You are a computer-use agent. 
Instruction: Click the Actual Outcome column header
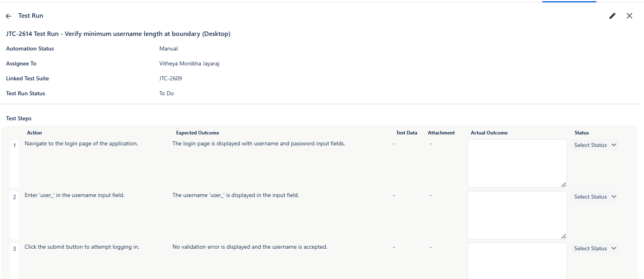[489, 133]
